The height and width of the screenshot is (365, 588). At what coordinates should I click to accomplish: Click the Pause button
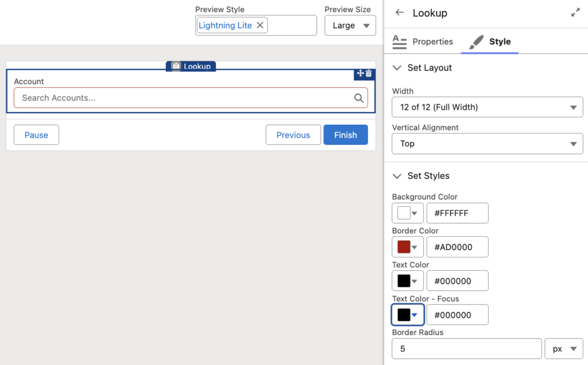pyautogui.click(x=36, y=135)
